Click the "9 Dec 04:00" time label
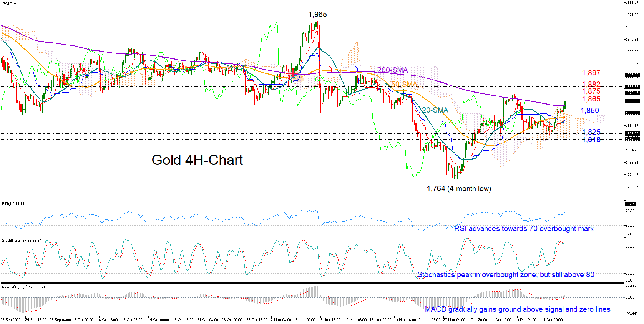 pyautogui.click(x=527, y=320)
